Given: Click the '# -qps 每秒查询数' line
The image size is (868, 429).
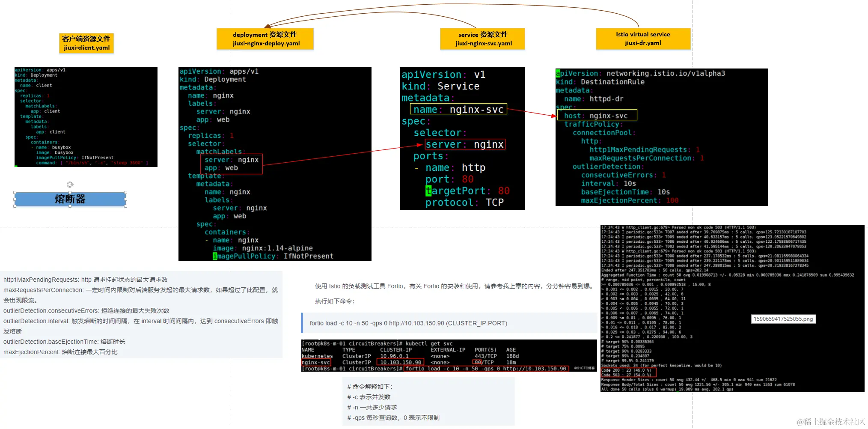Looking at the screenshot, I should tap(393, 417).
